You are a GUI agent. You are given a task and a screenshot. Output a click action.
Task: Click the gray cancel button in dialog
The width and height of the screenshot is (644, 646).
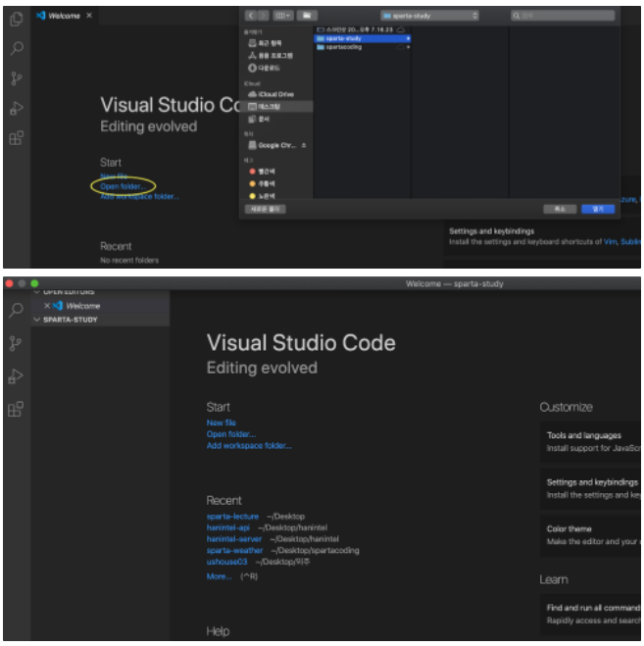click(x=560, y=210)
